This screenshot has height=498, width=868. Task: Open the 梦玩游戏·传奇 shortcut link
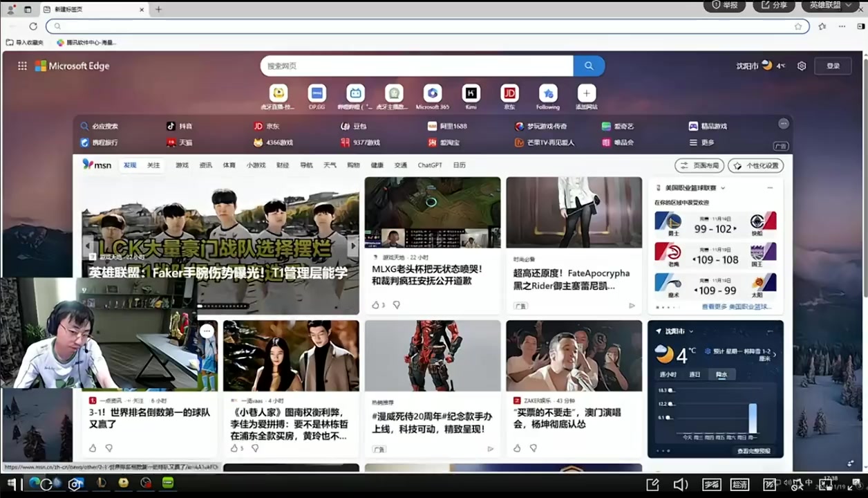click(x=541, y=126)
